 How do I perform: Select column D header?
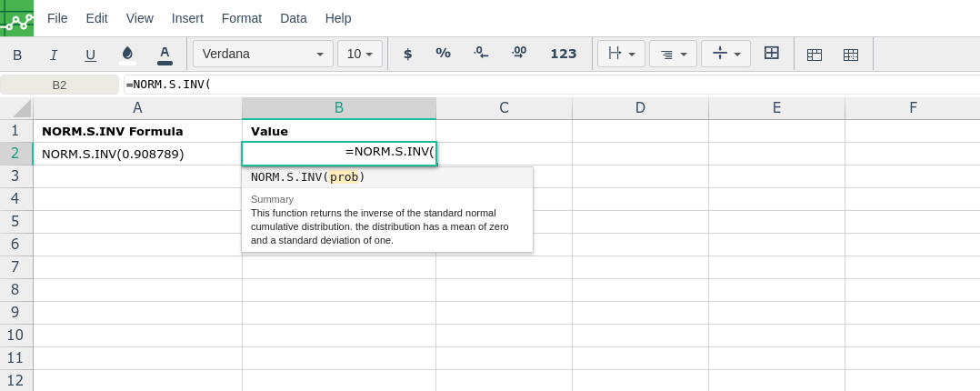click(640, 108)
